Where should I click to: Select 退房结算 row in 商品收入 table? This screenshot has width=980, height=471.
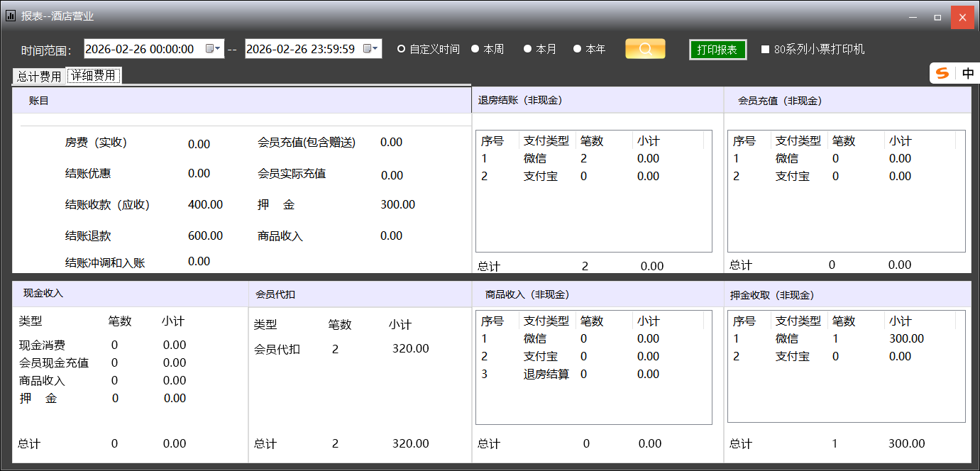(x=546, y=374)
